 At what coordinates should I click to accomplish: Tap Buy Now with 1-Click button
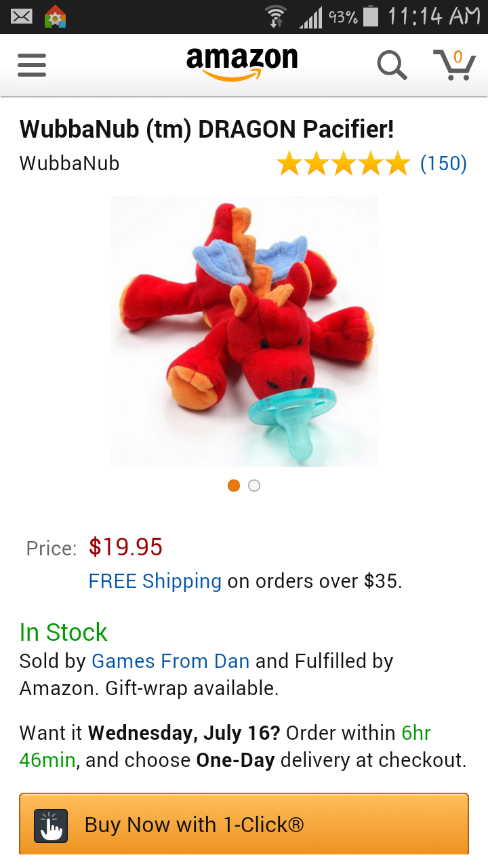[244, 825]
